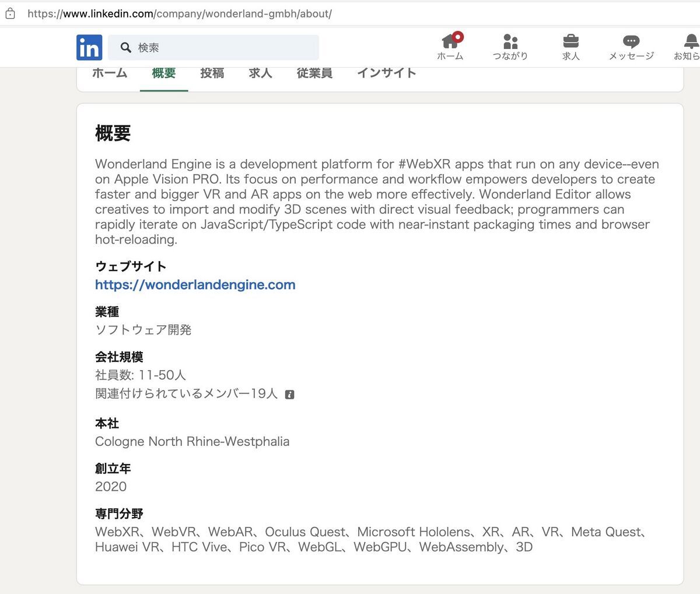Switch to the 投稿 tab
This screenshot has width=700, height=594.
[x=212, y=73]
